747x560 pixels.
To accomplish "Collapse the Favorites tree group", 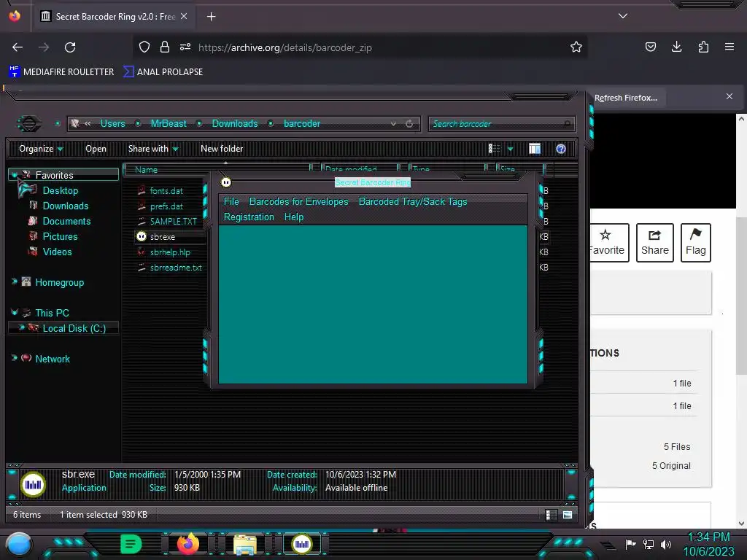I will click(x=15, y=175).
